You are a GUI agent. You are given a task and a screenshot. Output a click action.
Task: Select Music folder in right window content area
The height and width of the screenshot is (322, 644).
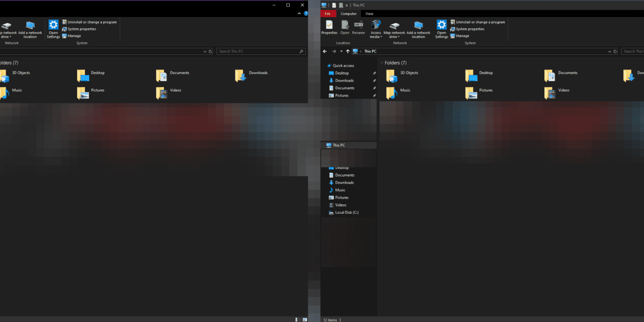[398, 93]
